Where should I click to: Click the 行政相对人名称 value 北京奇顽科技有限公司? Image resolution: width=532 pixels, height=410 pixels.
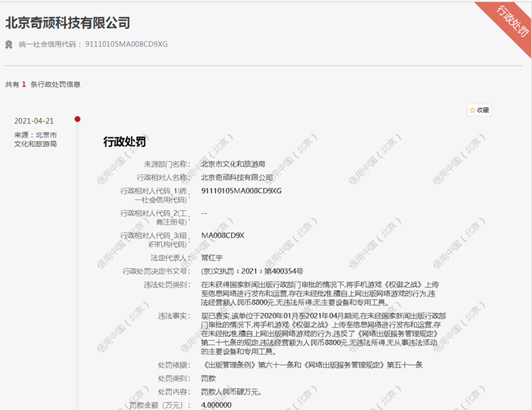coord(237,177)
